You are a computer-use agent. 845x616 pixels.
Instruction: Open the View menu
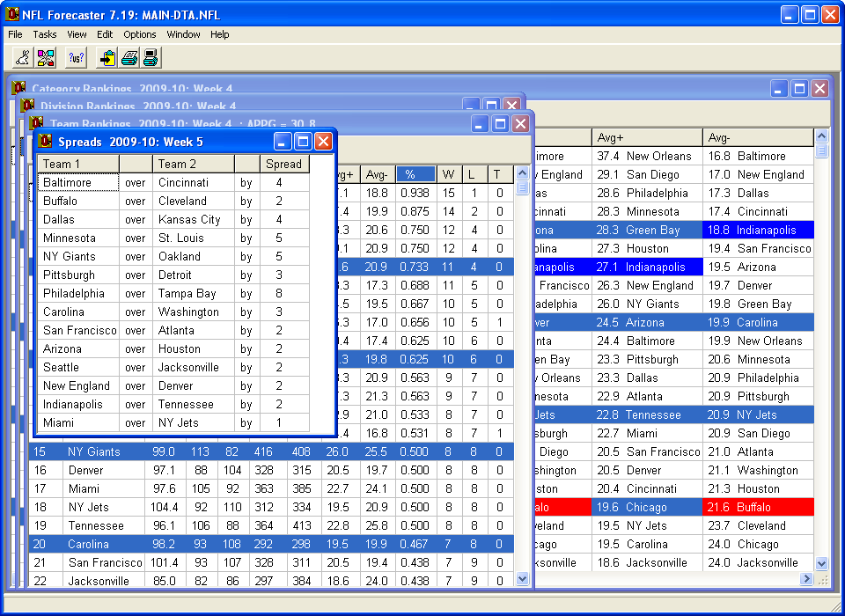pos(77,34)
